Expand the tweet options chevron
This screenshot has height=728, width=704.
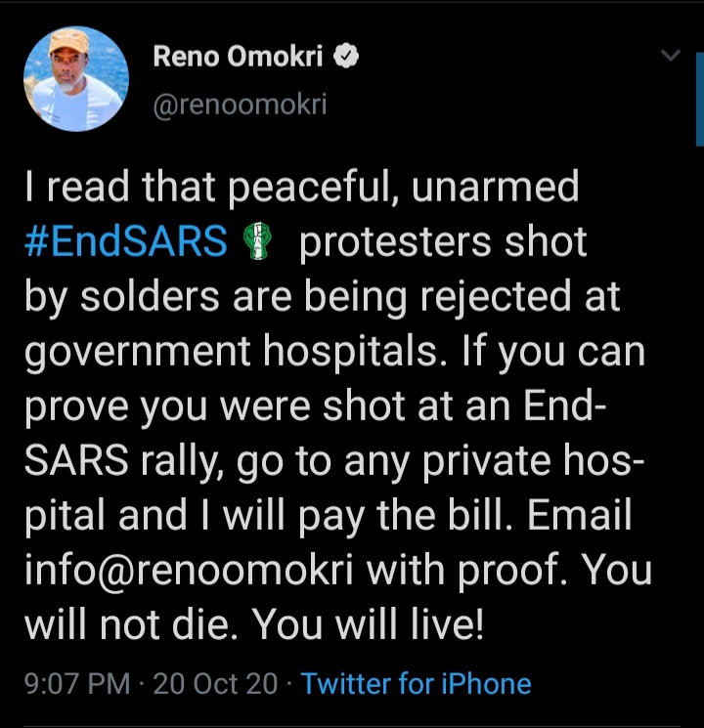[671, 57]
